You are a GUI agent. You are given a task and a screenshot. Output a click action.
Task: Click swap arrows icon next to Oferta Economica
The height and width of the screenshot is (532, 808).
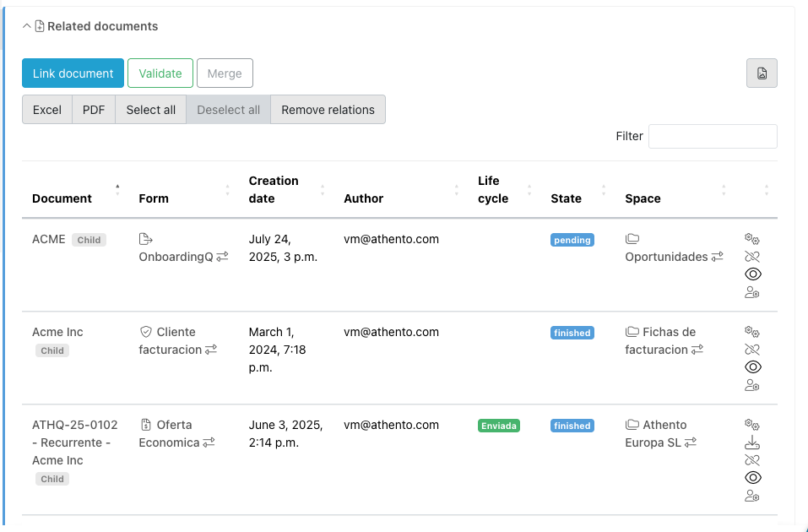(x=209, y=442)
